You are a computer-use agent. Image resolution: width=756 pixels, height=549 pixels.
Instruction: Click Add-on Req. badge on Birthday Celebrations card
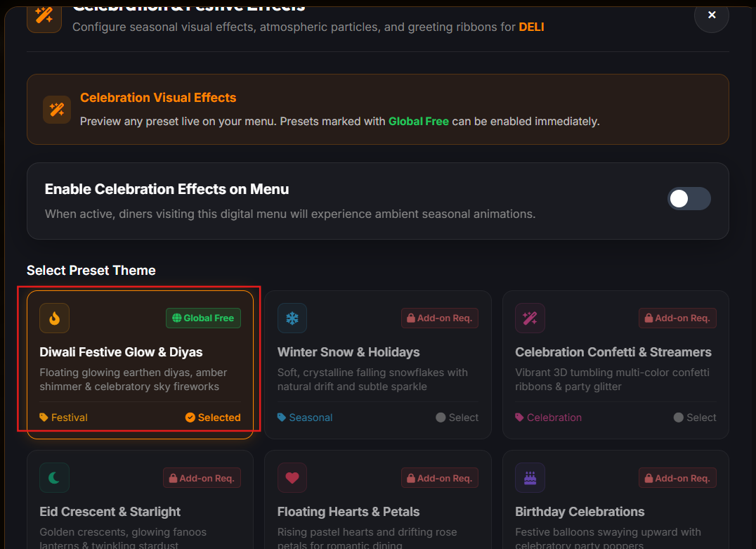pyautogui.click(x=677, y=478)
